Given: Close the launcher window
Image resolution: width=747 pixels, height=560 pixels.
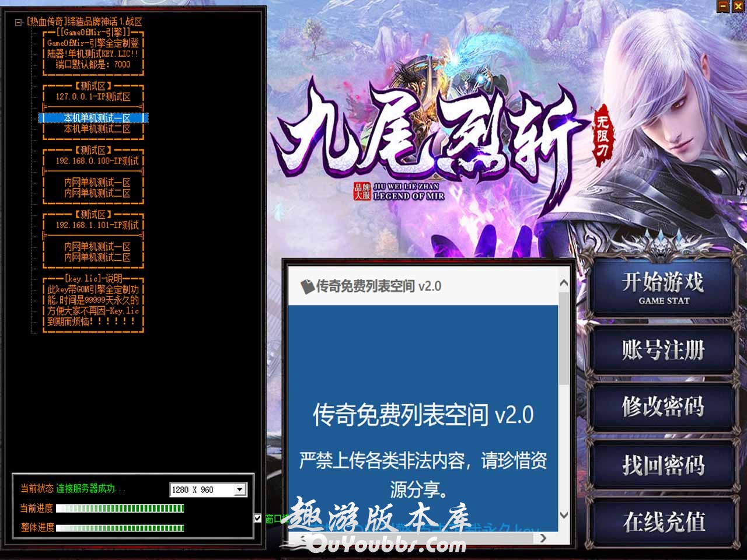Looking at the screenshot, I should [x=738, y=6].
